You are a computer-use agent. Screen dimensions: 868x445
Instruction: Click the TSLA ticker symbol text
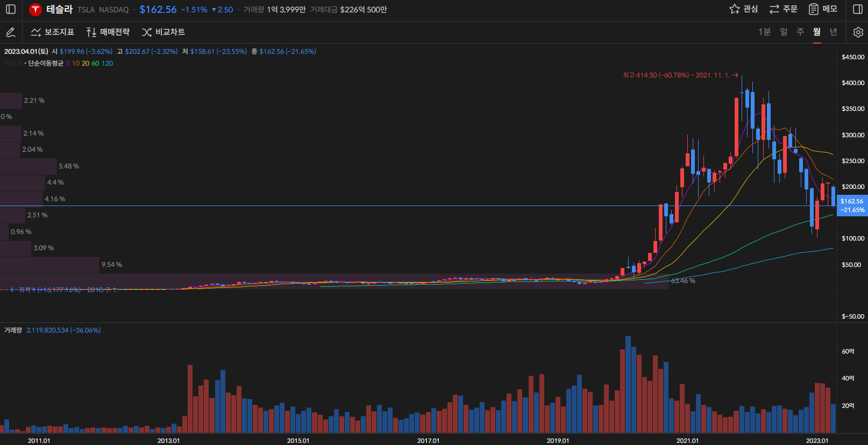[x=86, y=10]
